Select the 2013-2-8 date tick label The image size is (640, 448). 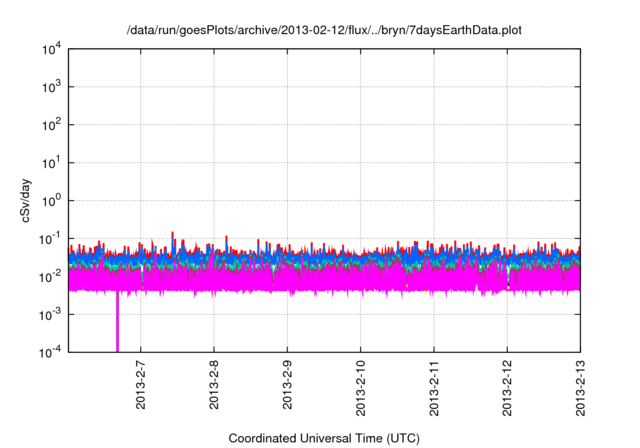pyautogui.click(x=214, y=385)
